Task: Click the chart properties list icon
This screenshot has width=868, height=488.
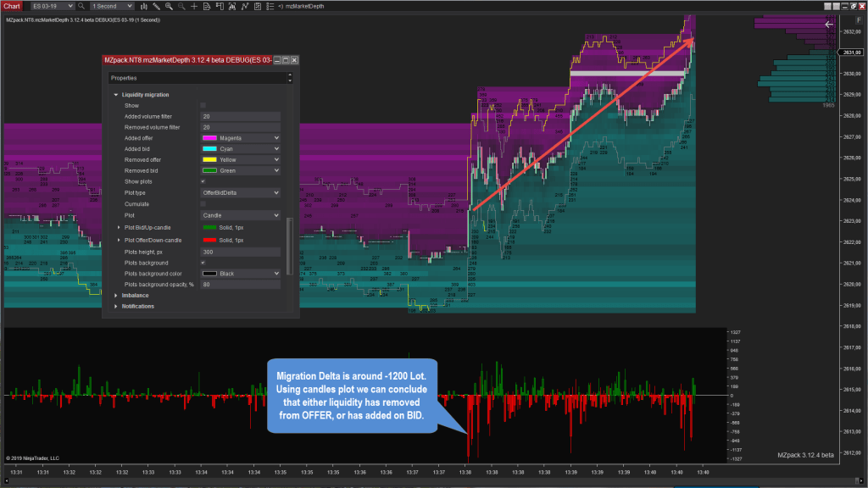Action: pyautogui.click(x=270, y=6)
